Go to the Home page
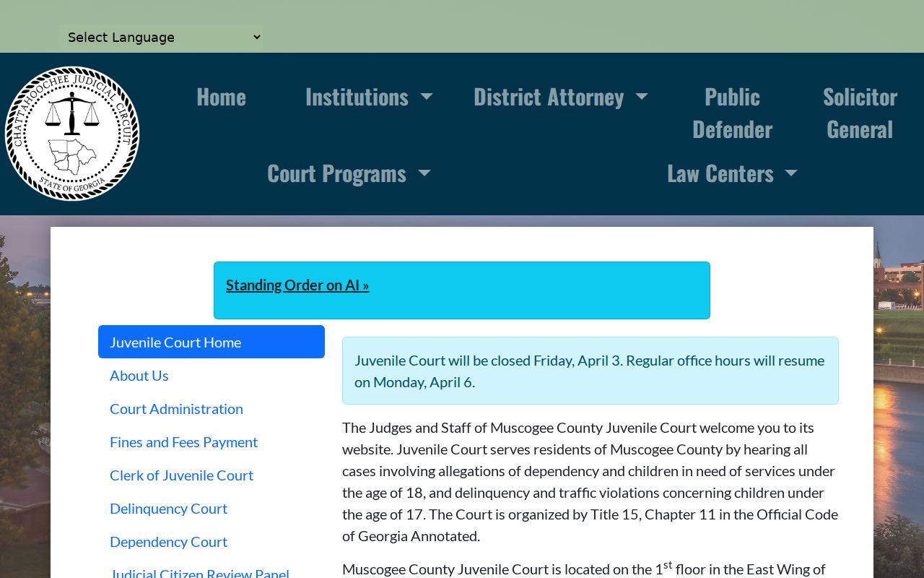 point(222,97)
